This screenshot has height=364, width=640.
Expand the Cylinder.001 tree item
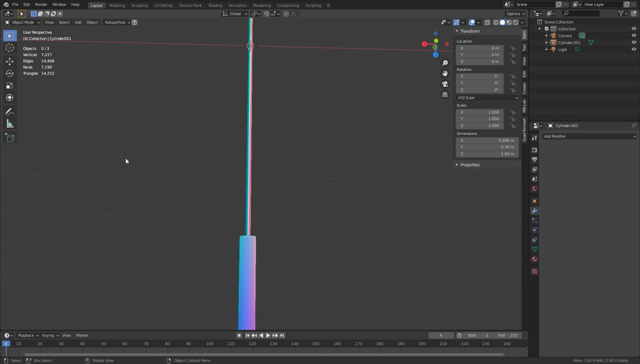(x=547, y=42)
